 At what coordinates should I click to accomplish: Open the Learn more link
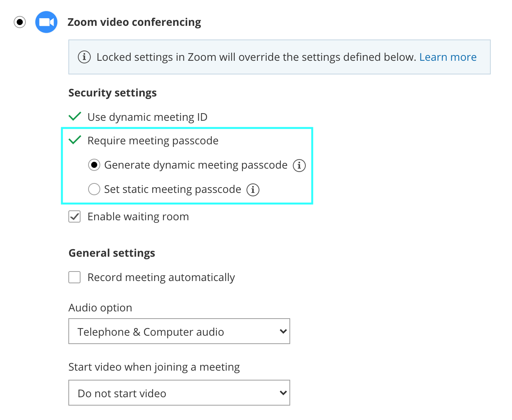(448, 57)
